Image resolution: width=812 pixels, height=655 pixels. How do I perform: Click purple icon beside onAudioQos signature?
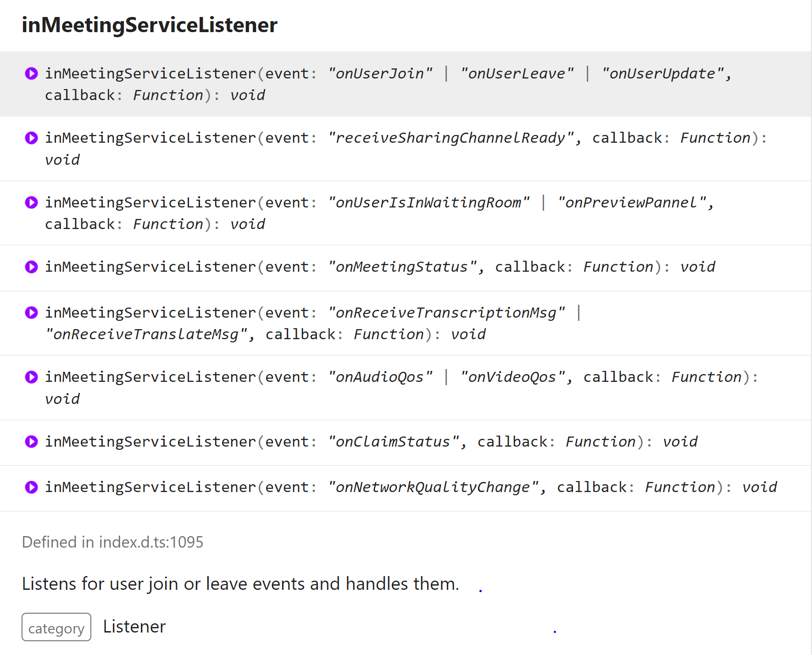click(x=31, y=377)
